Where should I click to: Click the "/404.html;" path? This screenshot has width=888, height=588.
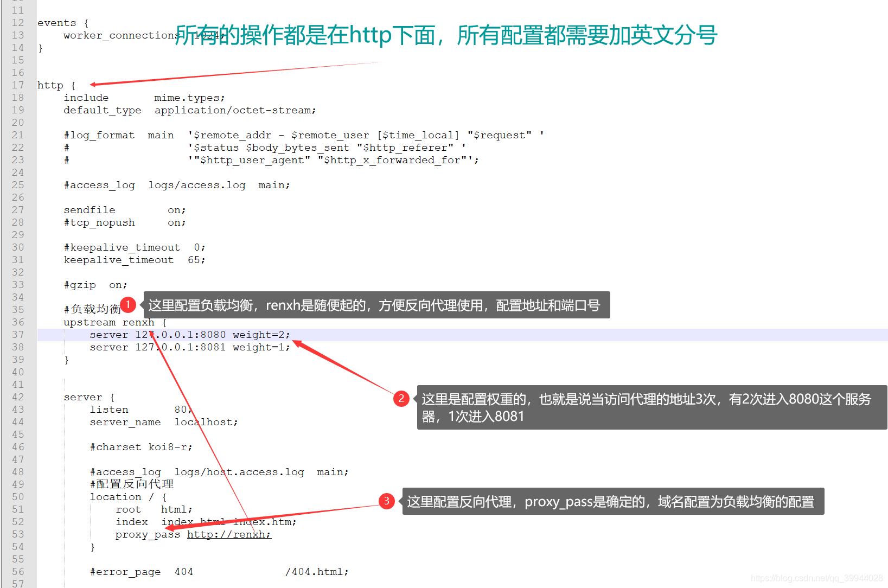click(317, 572)
